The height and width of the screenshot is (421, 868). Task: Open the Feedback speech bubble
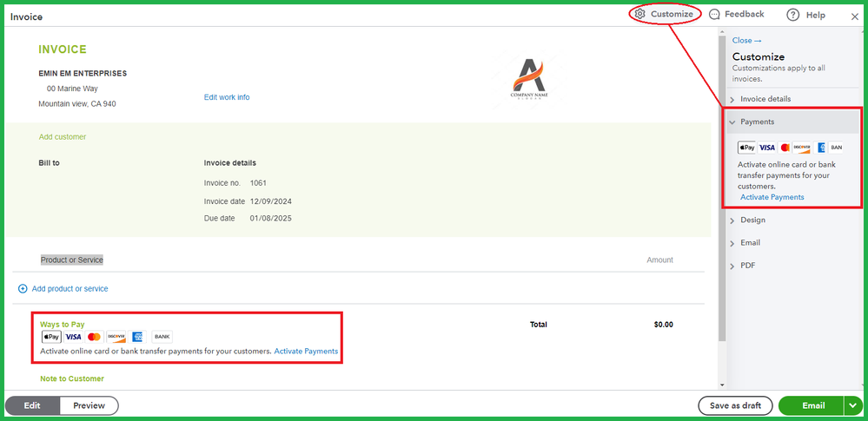(x=736, y=15)
